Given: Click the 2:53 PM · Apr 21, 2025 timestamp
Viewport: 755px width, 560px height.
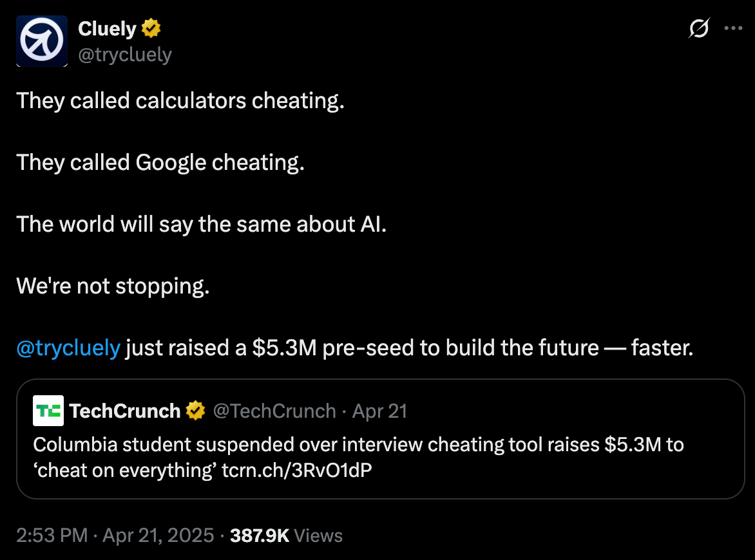Looking at the screenshot, I should (115, 535).
